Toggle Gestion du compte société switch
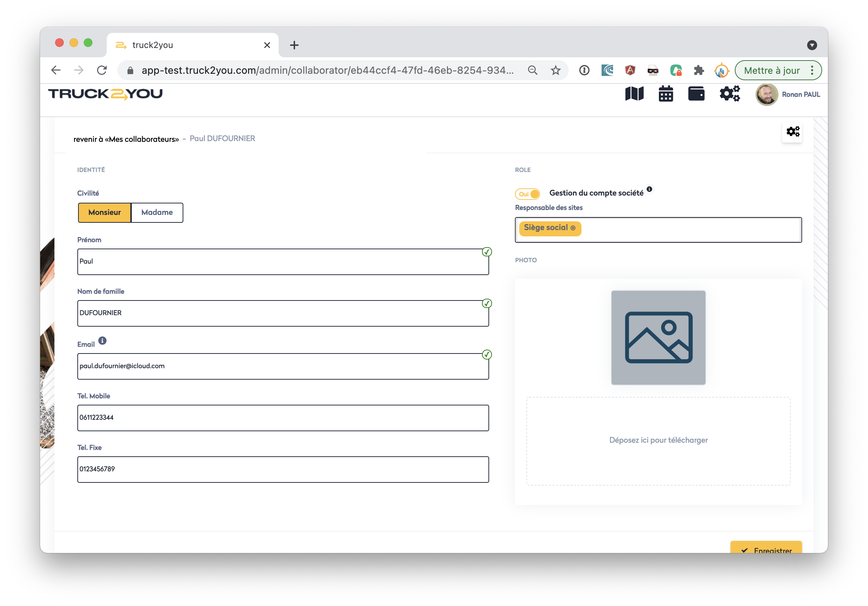The image size is (868, 606). (x=527, y=194)
